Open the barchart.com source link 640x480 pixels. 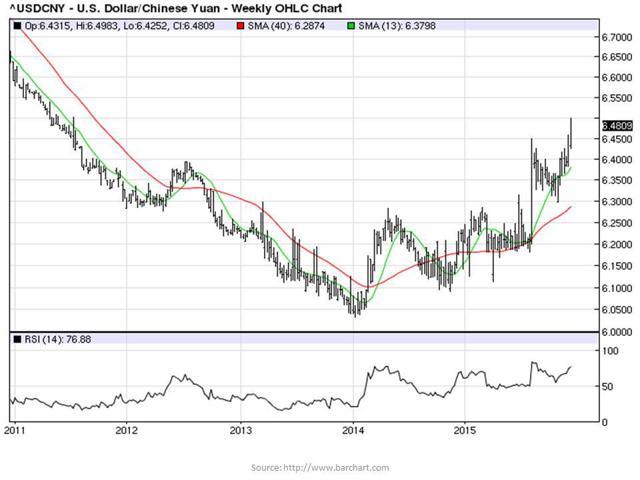pyautogui.click(x=336, y=468)
